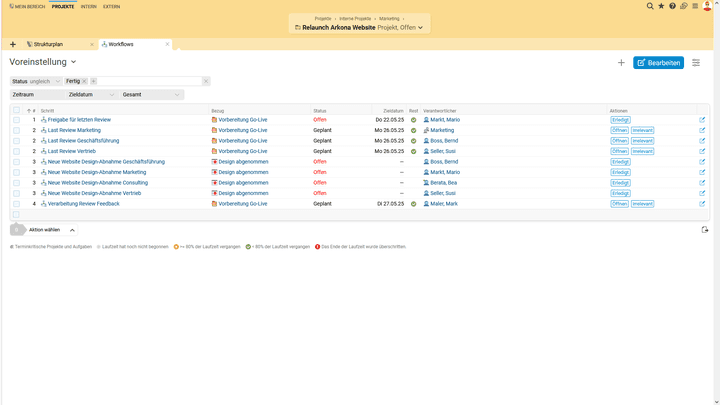Switch to the Strukturplan tab
Viewport: 720px width, 405px height.
(48, 44)
